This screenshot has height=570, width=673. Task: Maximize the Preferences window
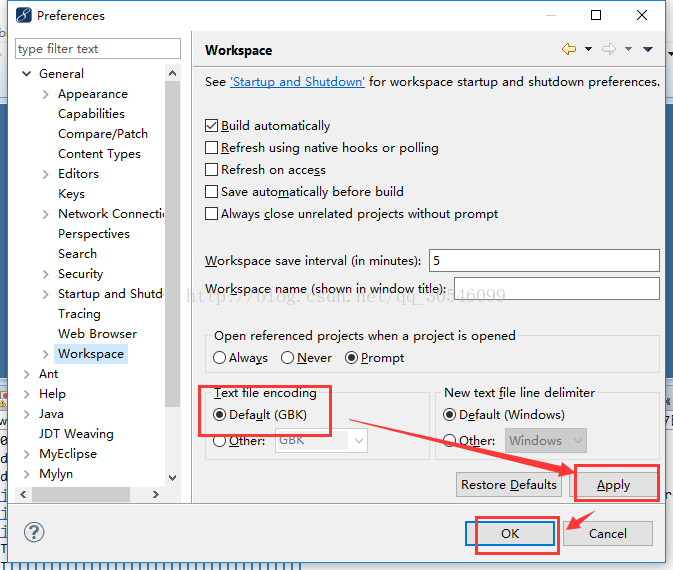tap(596, 15)
